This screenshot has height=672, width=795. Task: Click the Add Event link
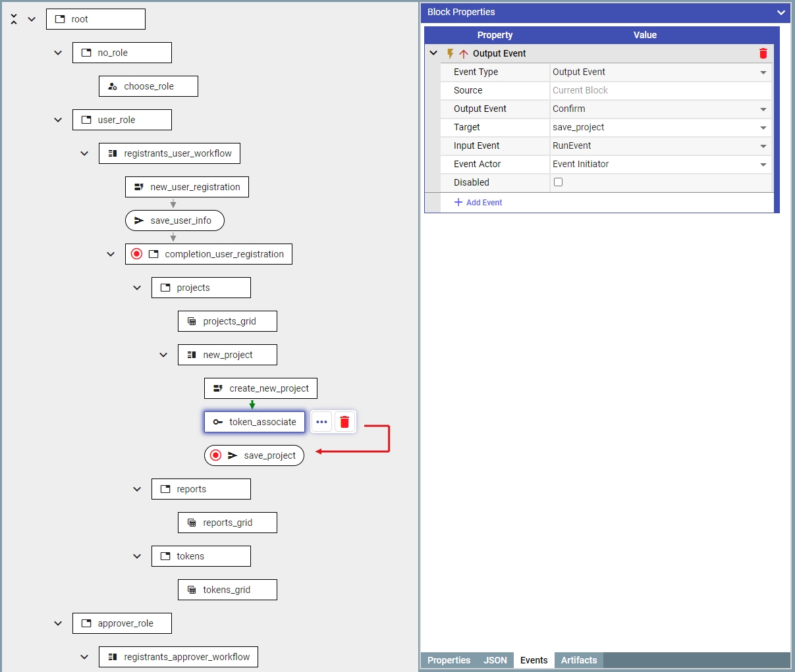(478, 203)
